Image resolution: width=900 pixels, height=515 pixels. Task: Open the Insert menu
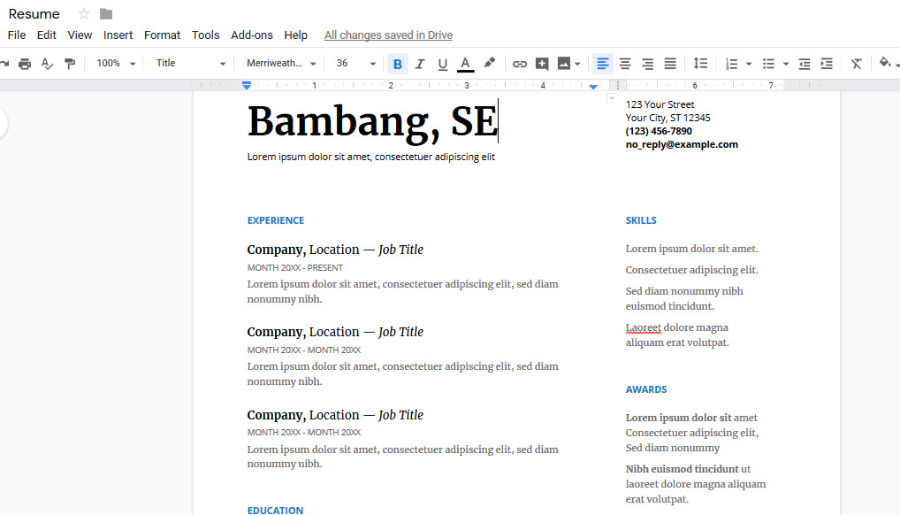point(118,35)
